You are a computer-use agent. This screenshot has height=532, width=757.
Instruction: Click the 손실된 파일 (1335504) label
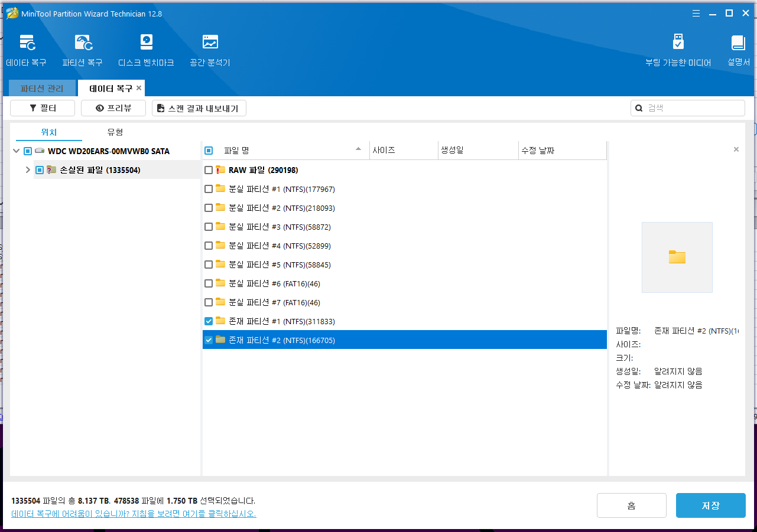coord(100,170)
